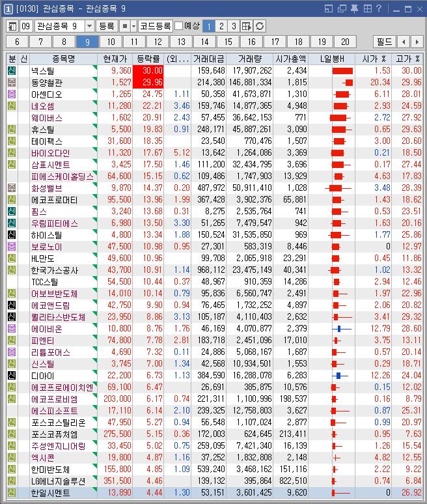This screenshot has height=504, width=427.
Task: Sort by the 시가총액 column header
Action: [x=291, y=59]
